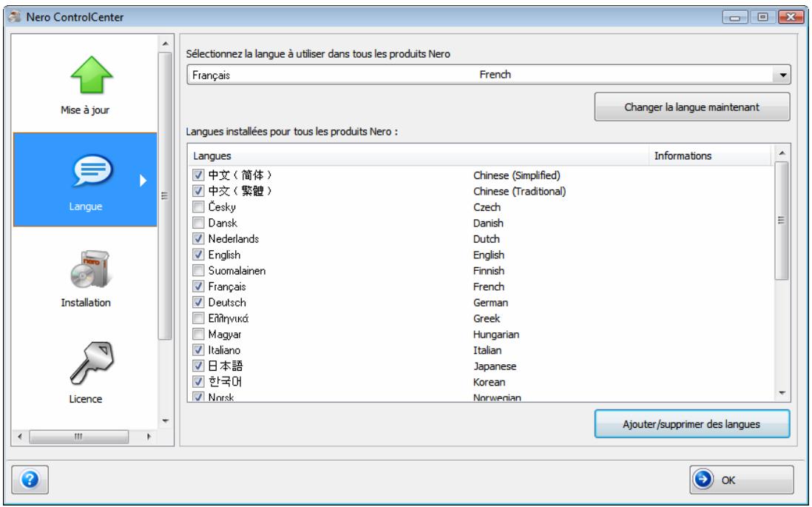Click the German label in list
Screen dimensions: 812x507
pyautogui.click(x=490, y=302)
